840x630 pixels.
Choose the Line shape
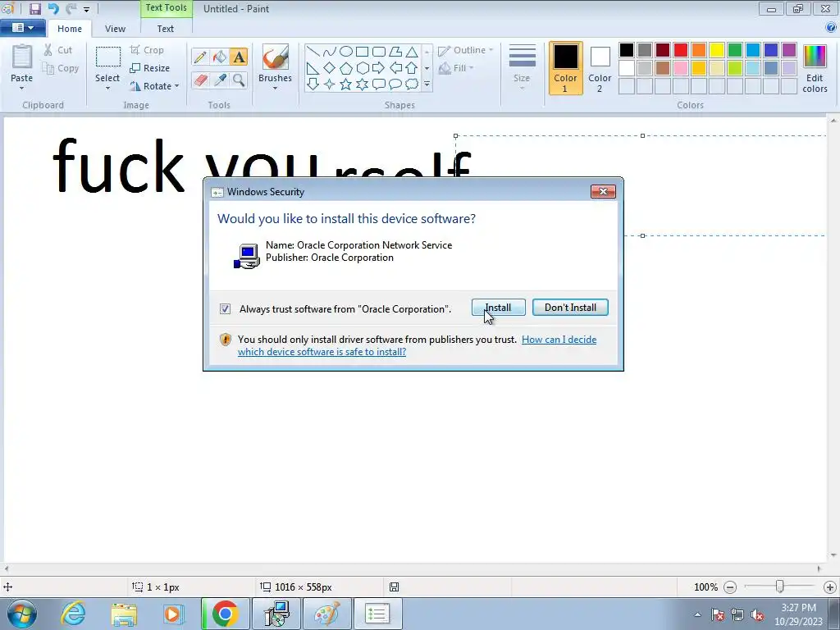[313, 52]
